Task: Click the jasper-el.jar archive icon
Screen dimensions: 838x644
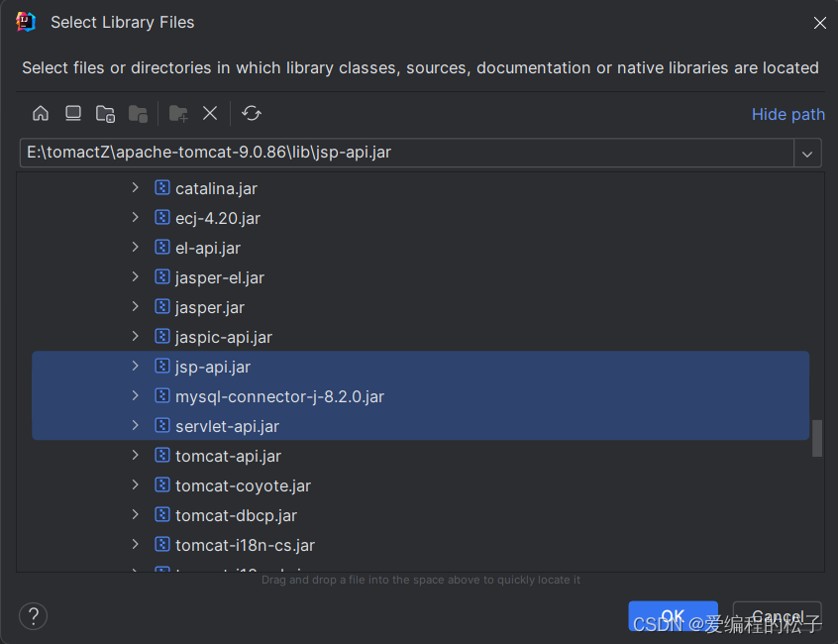Action: point(161,276)
